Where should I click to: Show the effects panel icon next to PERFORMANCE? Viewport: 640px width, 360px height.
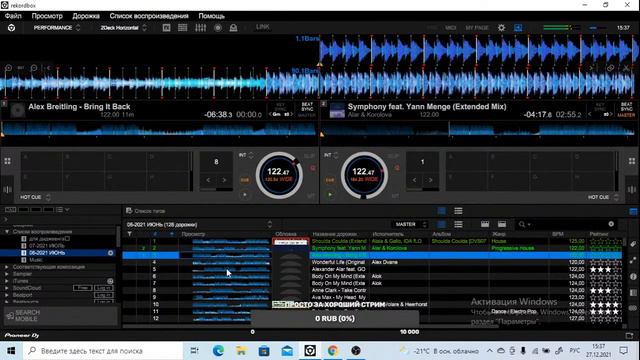coord(167,27)
